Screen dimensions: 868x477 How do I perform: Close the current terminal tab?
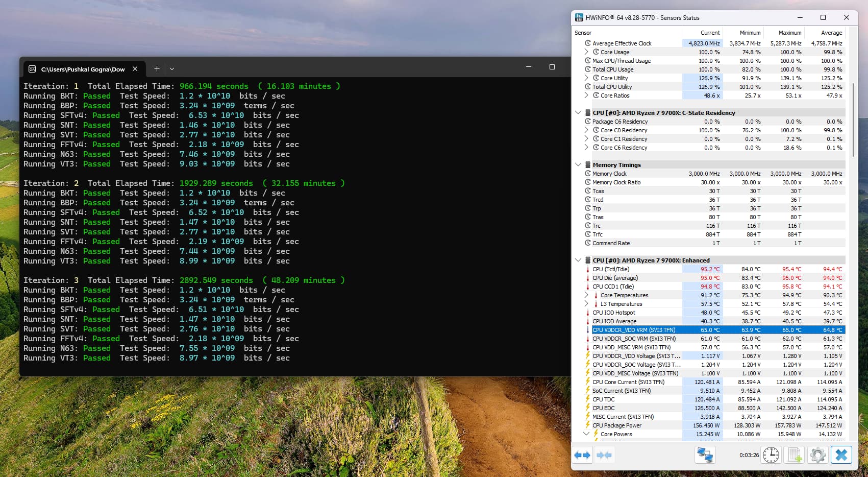point(135,69)
